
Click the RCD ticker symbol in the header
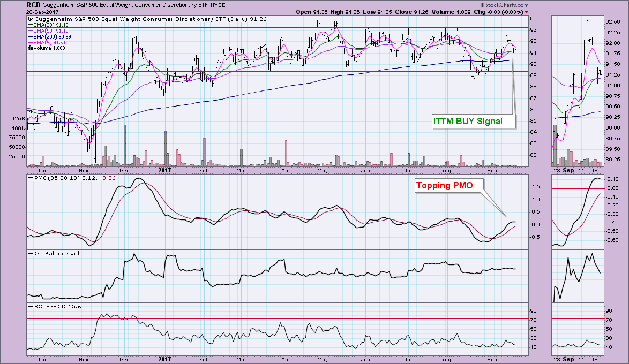[x=33, y=5]
